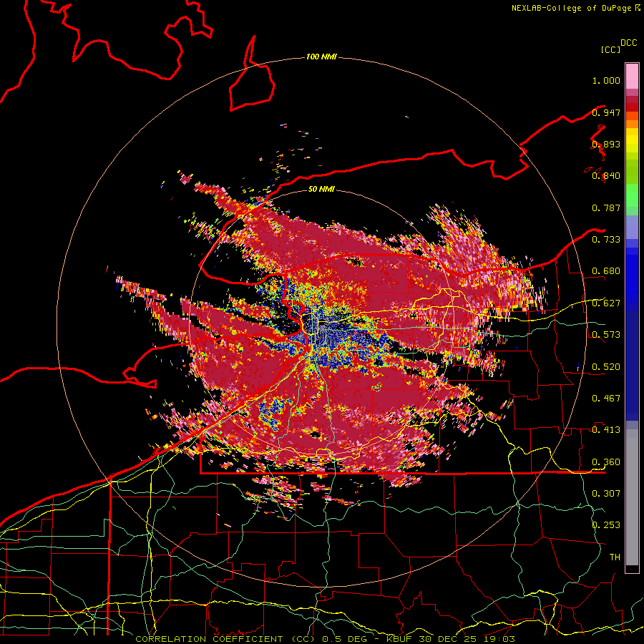This screenshot has width=644, height=644.
Task: Select the 0.467 scale value
Action: 606,398
